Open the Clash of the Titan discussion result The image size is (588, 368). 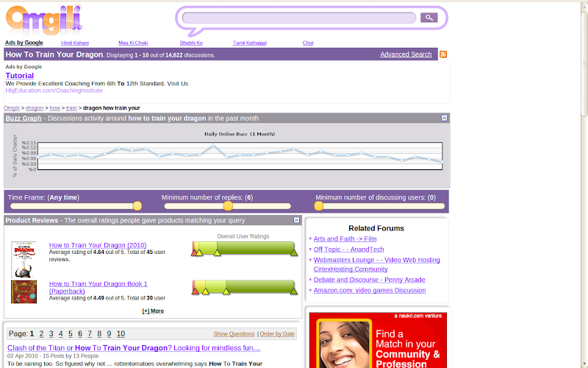[134, 348]
